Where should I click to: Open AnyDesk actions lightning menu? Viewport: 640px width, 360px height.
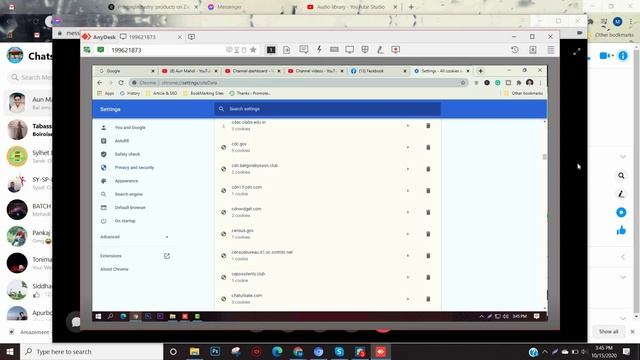[319, 49]
